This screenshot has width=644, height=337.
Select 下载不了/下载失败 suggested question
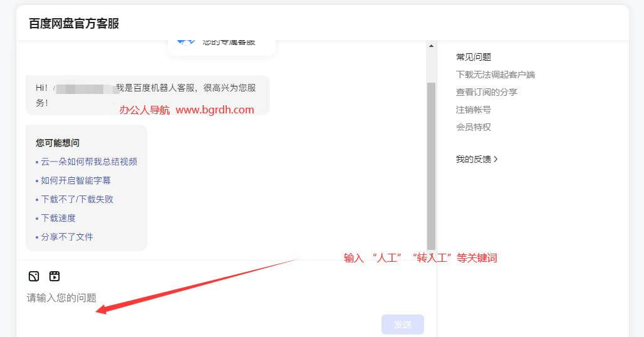coord(77,199)
